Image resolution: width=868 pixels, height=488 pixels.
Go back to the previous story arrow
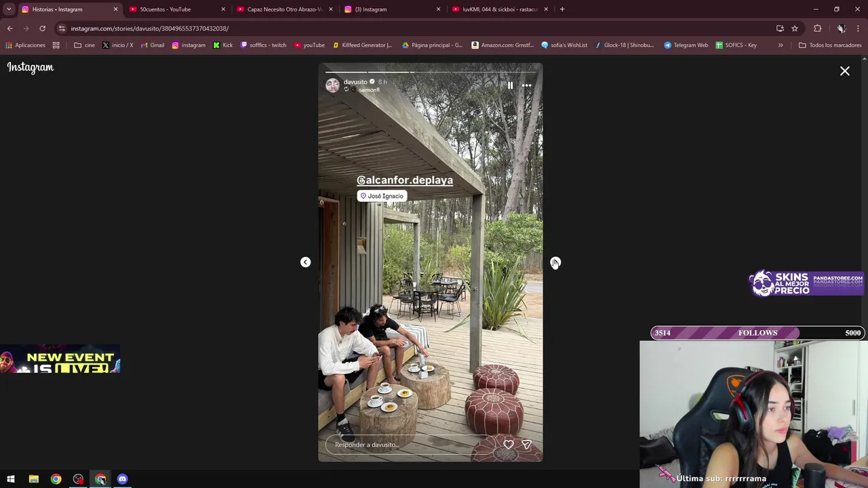click(305, 262)
